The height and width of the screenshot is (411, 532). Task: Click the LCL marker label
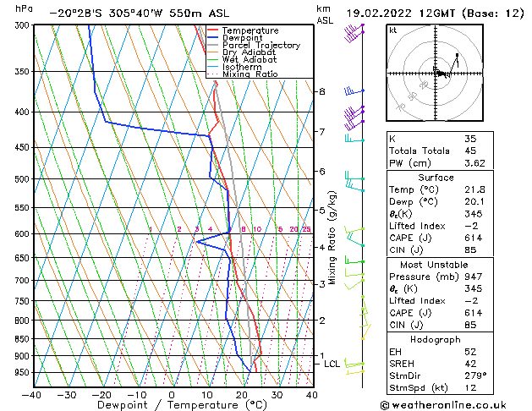[332, 364]
